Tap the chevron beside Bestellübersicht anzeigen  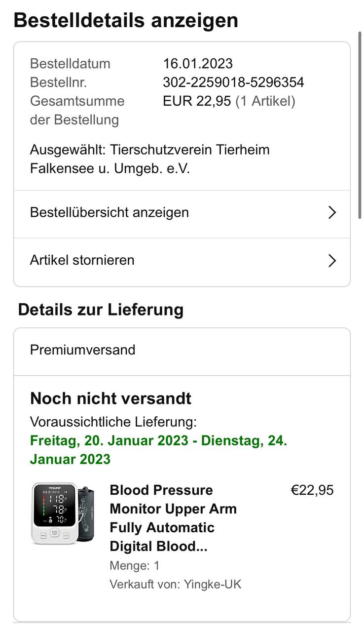pos(332,213)
